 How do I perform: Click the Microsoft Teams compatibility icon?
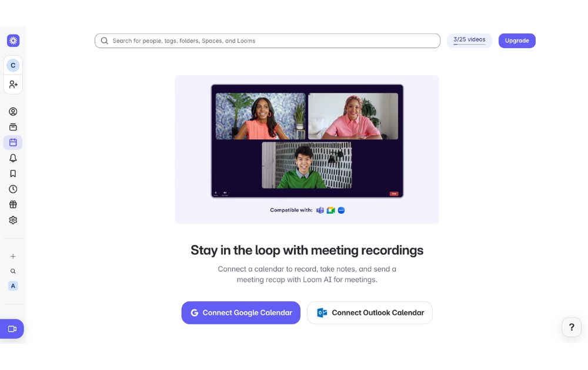(x=320, y=210)
